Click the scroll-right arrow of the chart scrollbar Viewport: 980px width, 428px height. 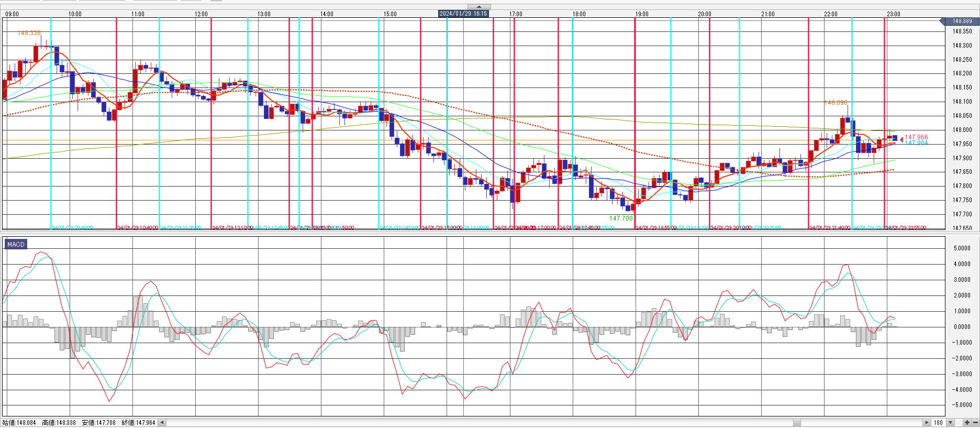927,422
